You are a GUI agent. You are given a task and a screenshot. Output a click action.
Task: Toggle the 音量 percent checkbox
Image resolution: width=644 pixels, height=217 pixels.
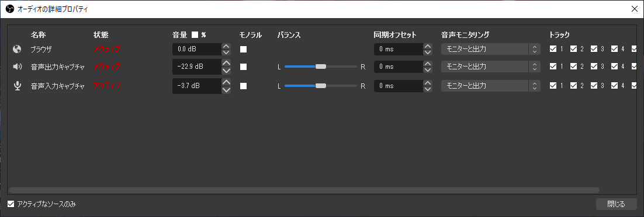click(195, 35)
